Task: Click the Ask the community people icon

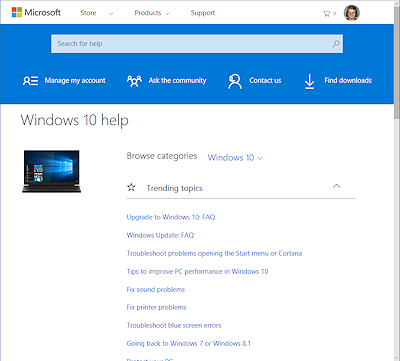Action: pyautogui.click(x=134, y=81)
